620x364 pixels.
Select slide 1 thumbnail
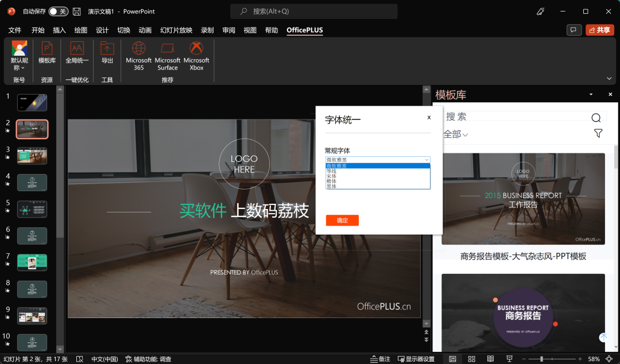click(32, 103)
